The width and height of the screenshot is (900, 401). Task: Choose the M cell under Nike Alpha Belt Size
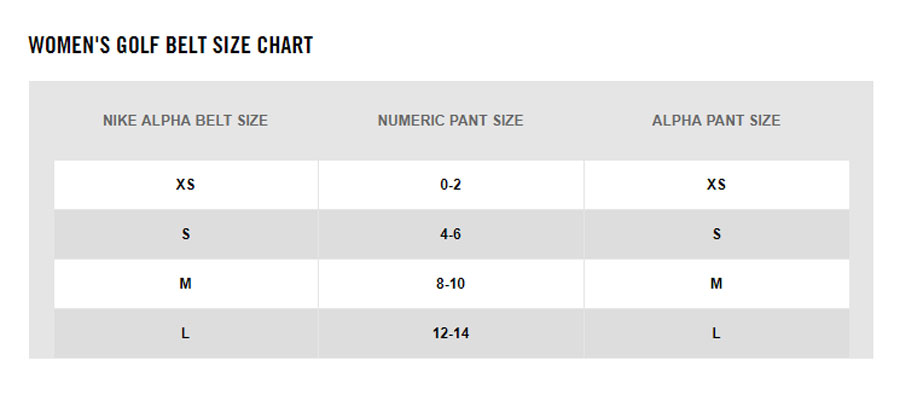(x=185, y=284)
